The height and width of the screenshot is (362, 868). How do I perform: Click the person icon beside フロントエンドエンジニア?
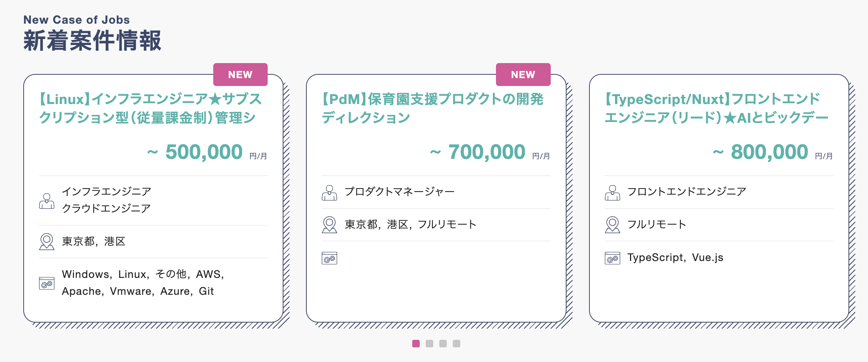(x=612, y=193)
